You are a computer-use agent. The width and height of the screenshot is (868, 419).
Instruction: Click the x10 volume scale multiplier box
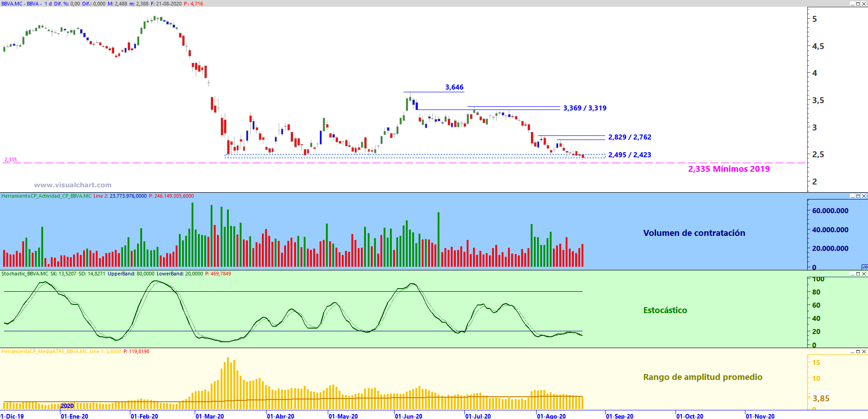[865, 267]
